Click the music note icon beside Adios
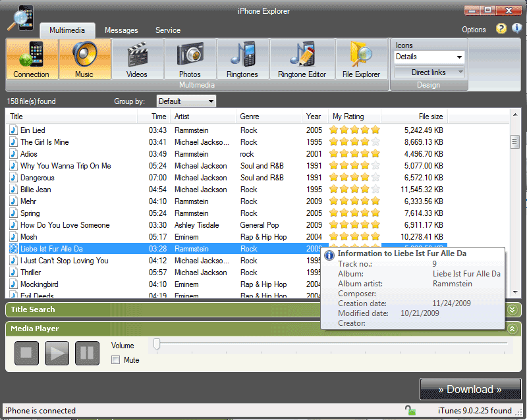Screen dimensions: 527x420 (x=13, y=154)
